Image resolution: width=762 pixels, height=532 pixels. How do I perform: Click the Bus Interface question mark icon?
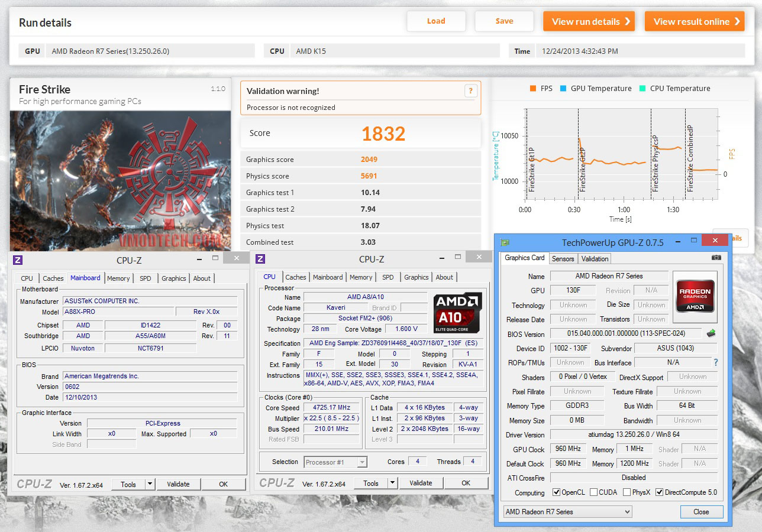715,362
